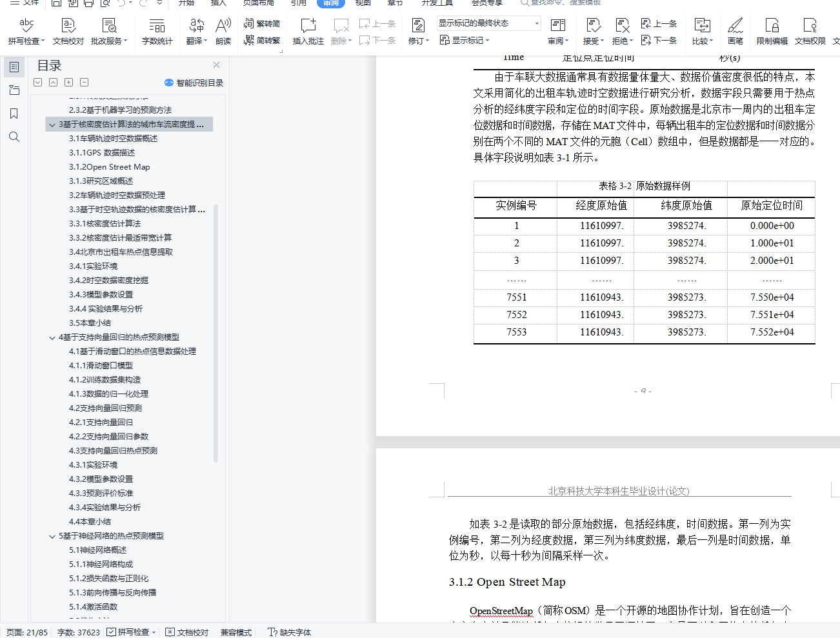Jump to 3.3.1核密度估计算法 heading

[105, 224]
